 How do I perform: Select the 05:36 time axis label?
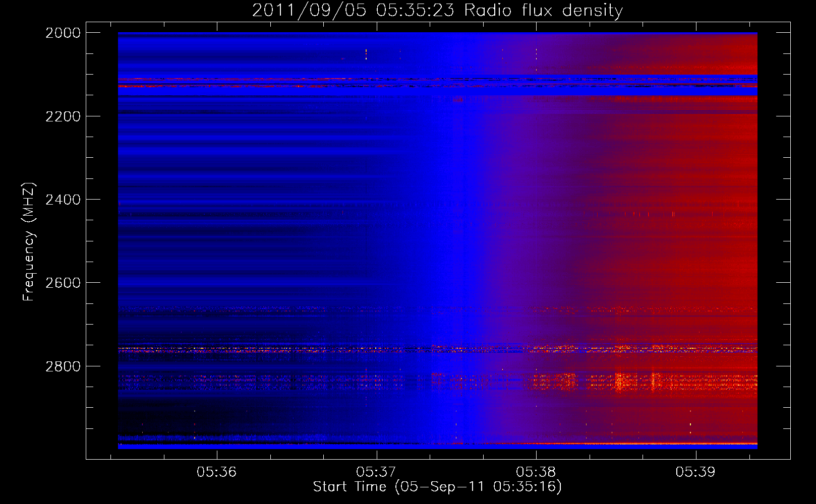[x=217, y=472]
